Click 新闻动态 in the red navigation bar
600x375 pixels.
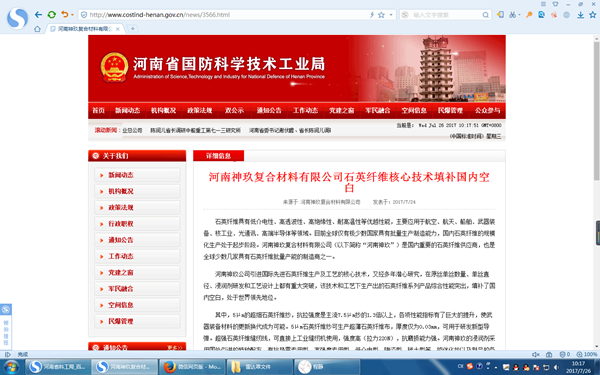point(128,111)
